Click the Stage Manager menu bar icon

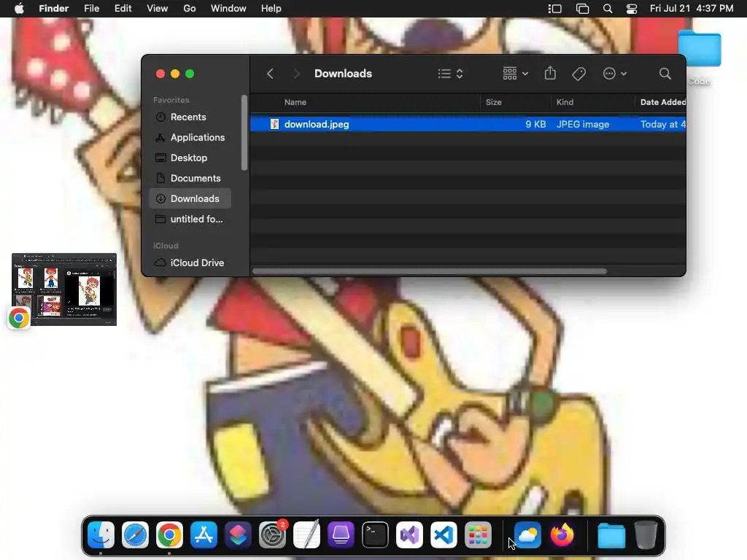[x=555, y=9]
